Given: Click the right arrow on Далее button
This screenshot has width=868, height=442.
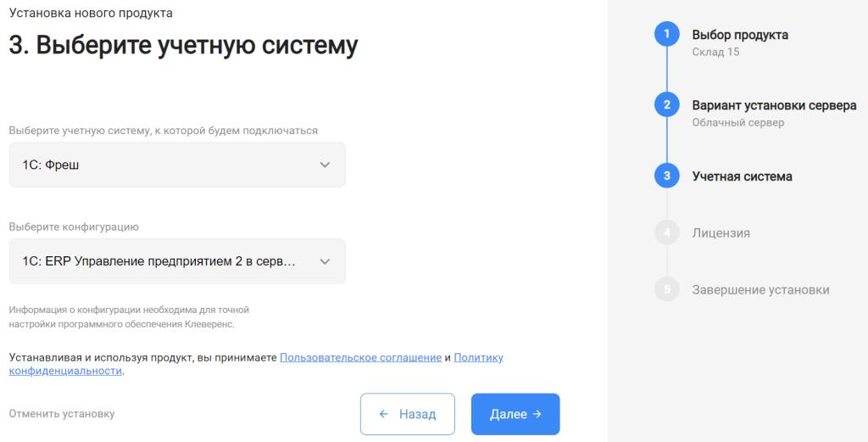Looking at the screenshot, I should (537, 414).
